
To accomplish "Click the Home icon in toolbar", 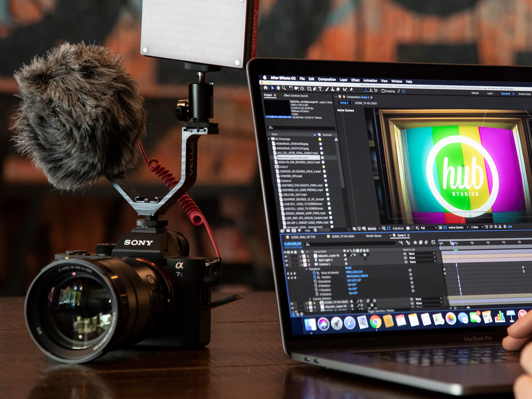I will (x=265, y=88).
